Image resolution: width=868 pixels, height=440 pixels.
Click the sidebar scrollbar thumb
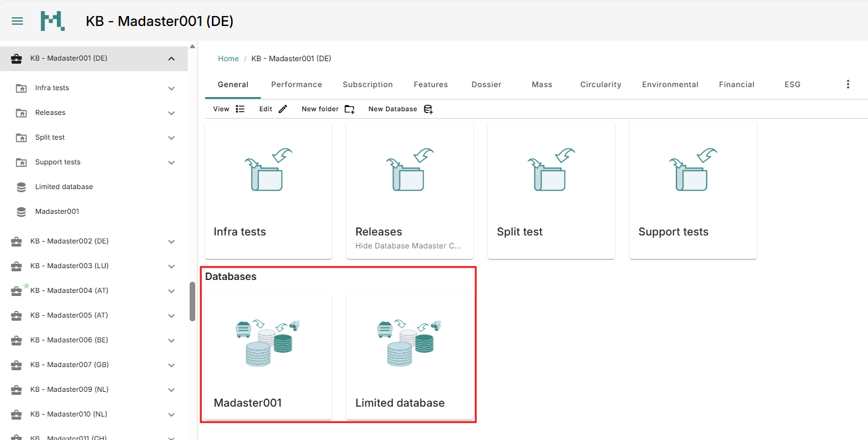(191, 303)
